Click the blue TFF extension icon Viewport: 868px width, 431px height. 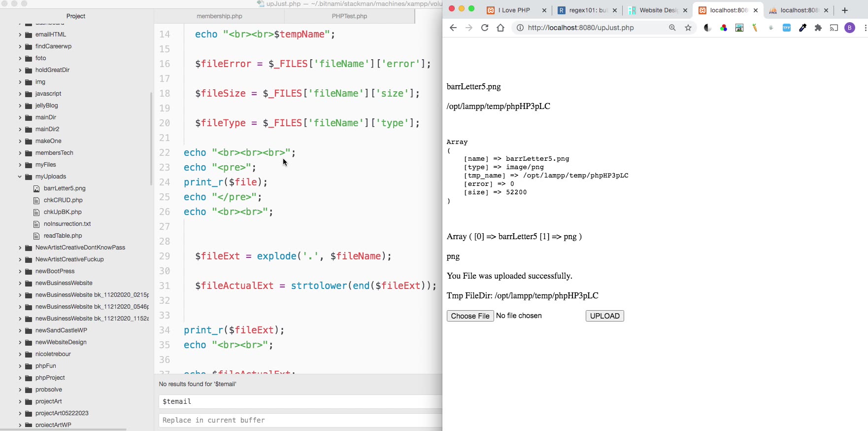[787, 28]
